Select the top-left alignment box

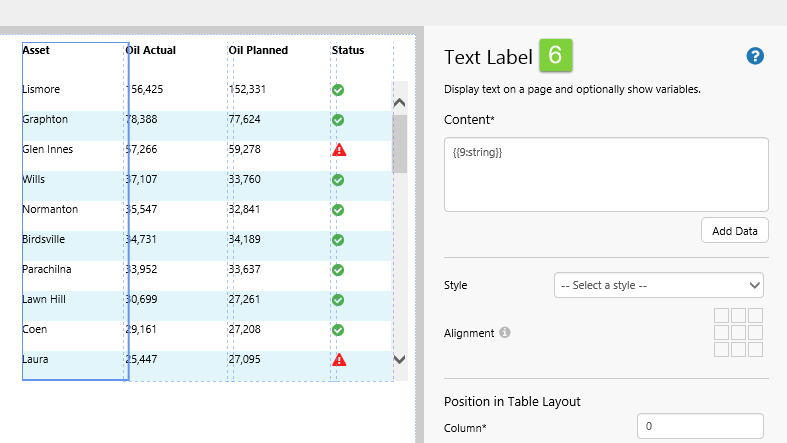(721, 316)
